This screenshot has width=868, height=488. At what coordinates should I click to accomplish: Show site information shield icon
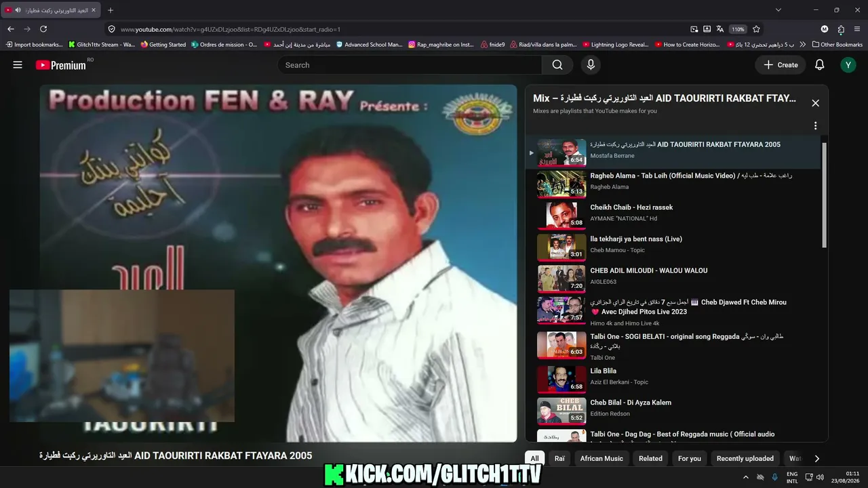[112, 29]
